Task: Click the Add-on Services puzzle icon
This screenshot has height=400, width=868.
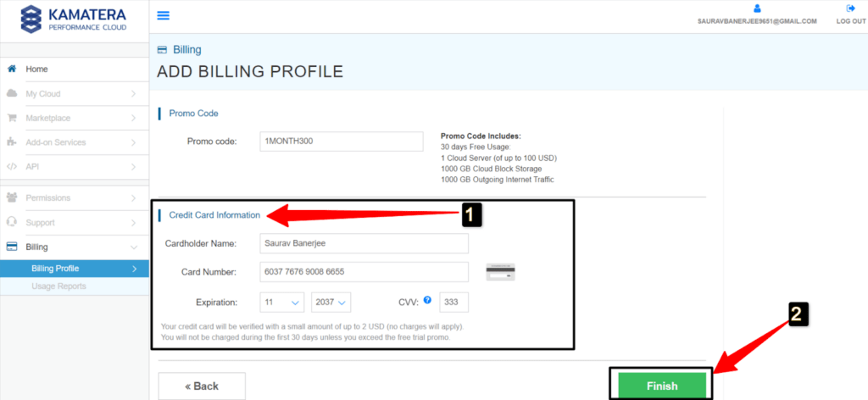Action: tap(12, 142)
